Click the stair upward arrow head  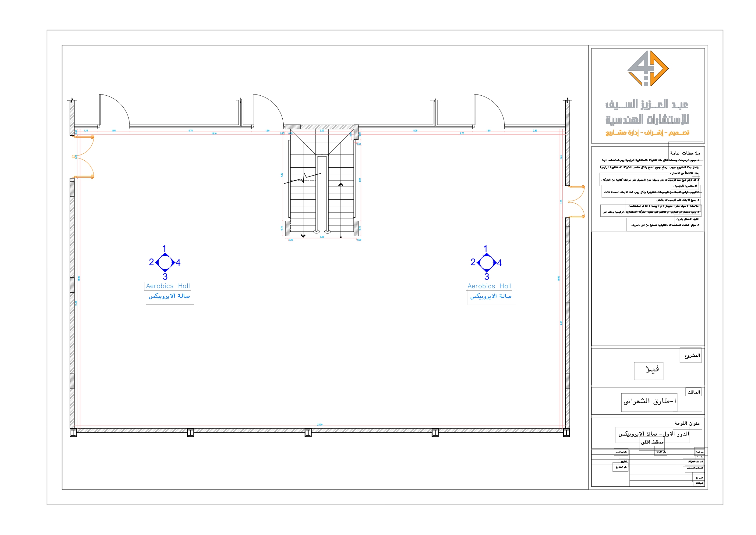[x=341, y=185]
